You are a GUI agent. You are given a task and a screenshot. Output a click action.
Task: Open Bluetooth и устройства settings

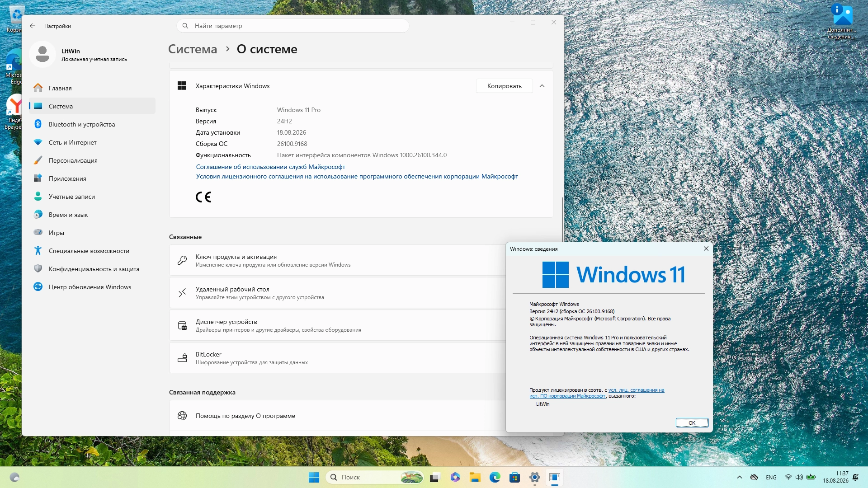[92, 124]
